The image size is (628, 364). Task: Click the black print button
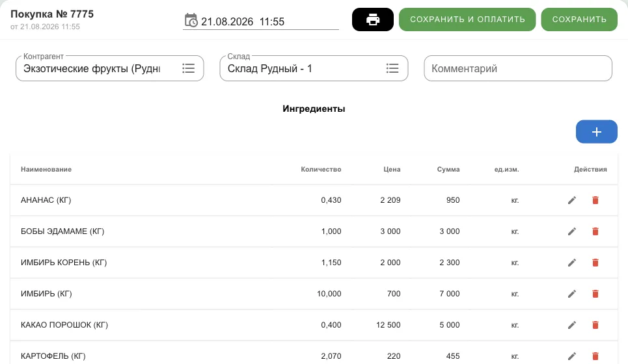372,19
